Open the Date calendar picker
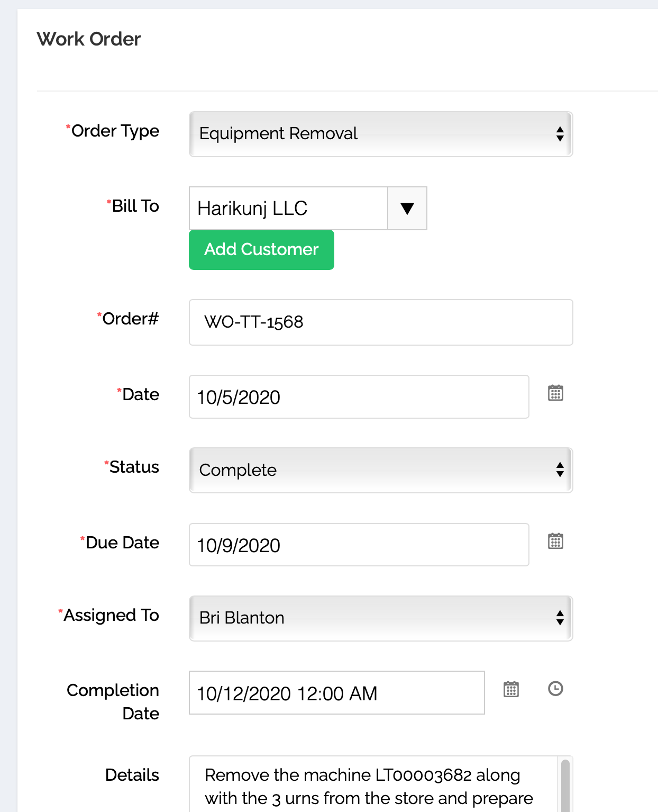This screenshot has height=812, width=658. [x=556, y=393]
